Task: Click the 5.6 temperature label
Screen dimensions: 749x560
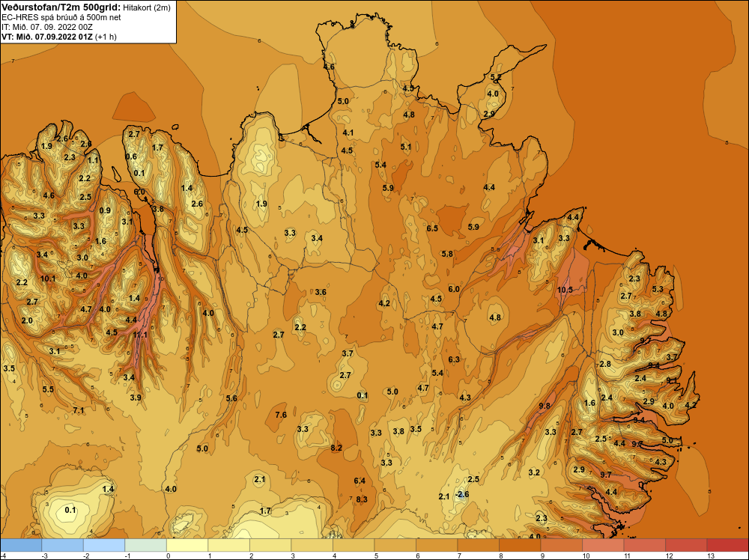Action: [231, 398]
